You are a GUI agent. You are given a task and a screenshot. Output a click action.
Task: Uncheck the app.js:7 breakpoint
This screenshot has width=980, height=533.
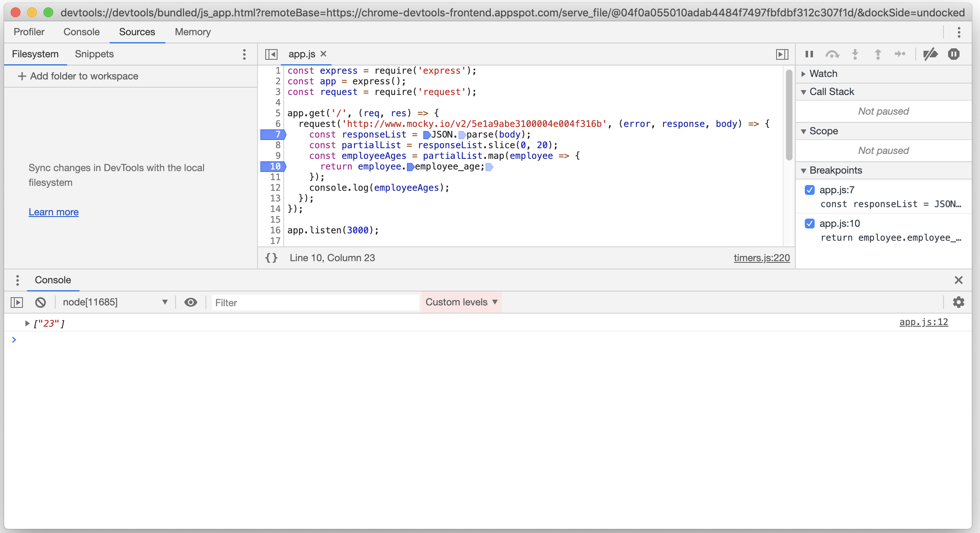(810, 190)
